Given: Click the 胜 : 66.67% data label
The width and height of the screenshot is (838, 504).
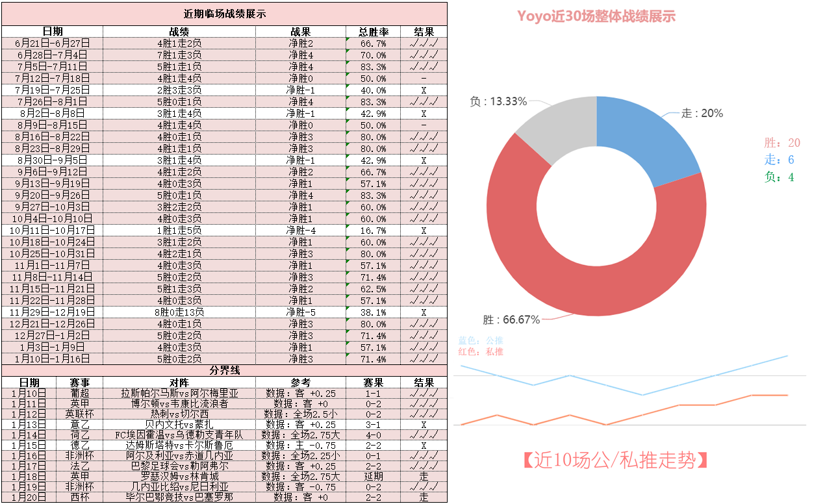Looking at the screenshot, I should (511, 320).
